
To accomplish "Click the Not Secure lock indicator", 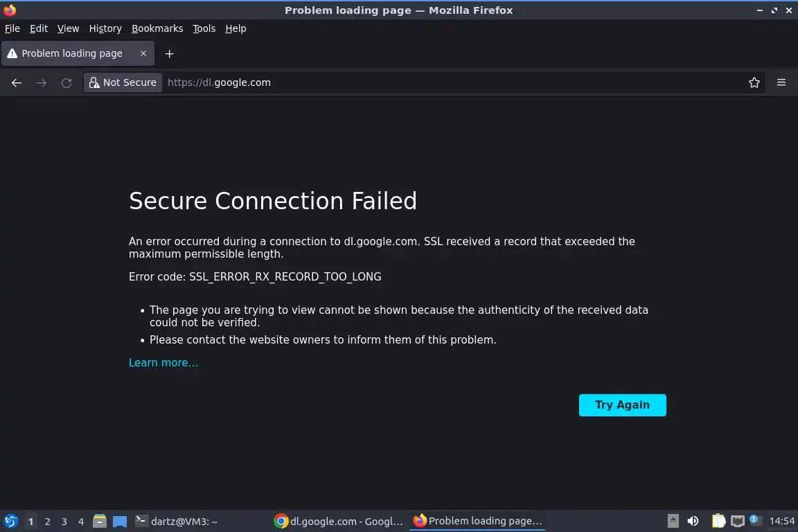I will (123, 82).
